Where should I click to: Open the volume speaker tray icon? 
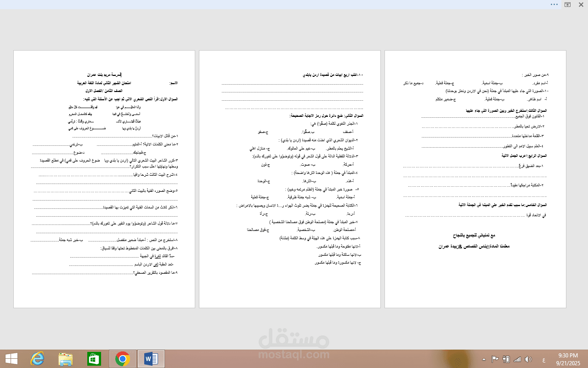click(528, 359)
